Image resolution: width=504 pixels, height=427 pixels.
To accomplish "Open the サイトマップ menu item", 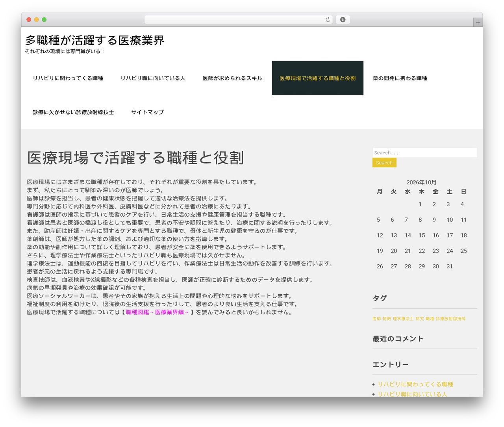I will click(x=147, y=112).
